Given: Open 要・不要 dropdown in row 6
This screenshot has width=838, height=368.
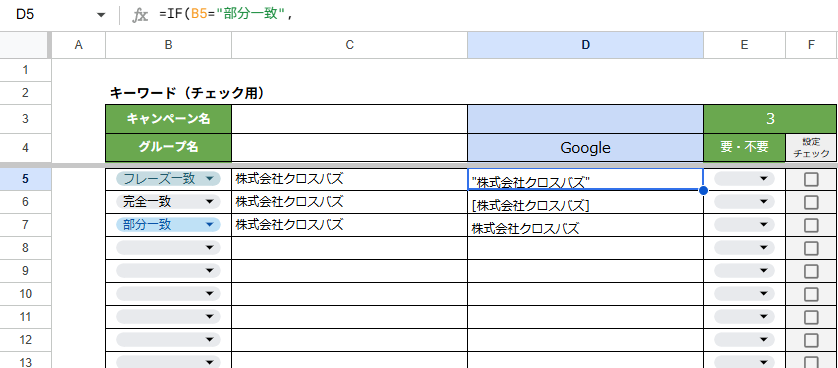Looking at the screenshot, I should [744, 202].
